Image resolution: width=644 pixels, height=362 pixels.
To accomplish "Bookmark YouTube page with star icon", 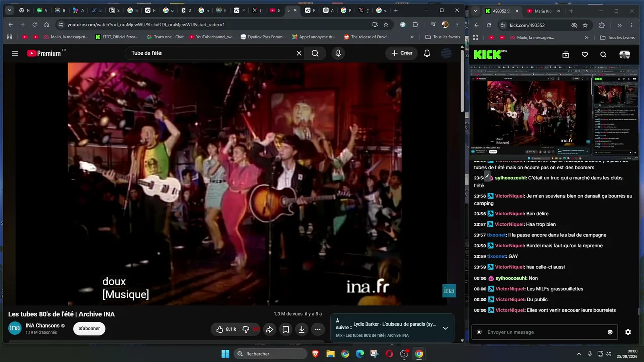I will click(386, 24).
